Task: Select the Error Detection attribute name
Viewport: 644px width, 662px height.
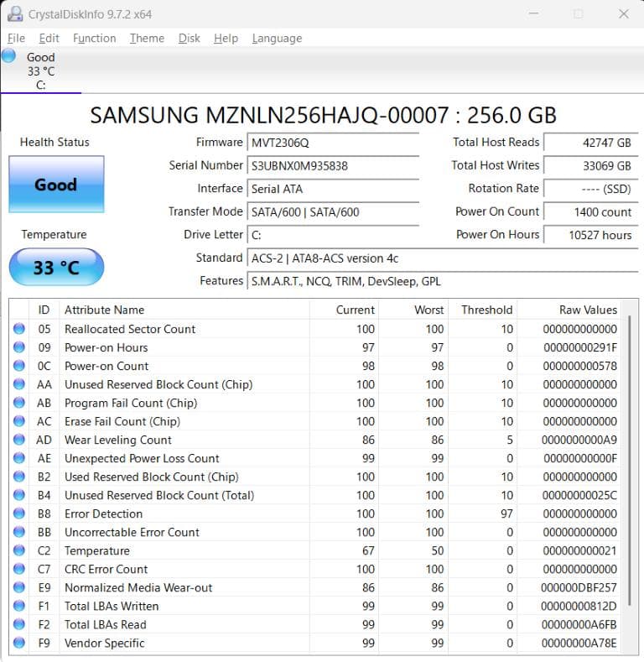Action: pos(103,513)
